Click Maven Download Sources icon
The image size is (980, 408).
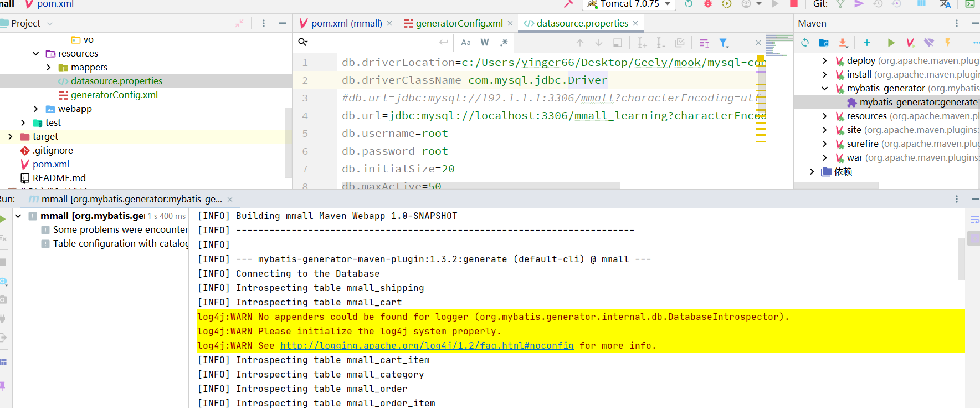843,43
